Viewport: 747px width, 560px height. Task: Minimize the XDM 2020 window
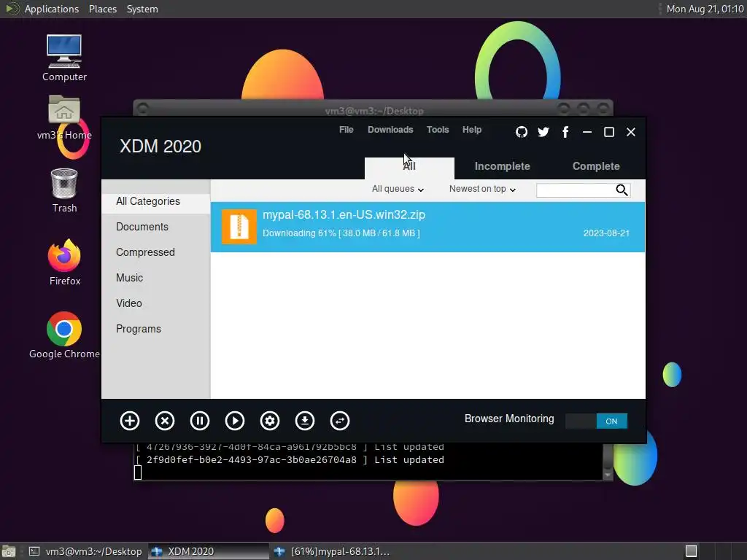point(587,132)
